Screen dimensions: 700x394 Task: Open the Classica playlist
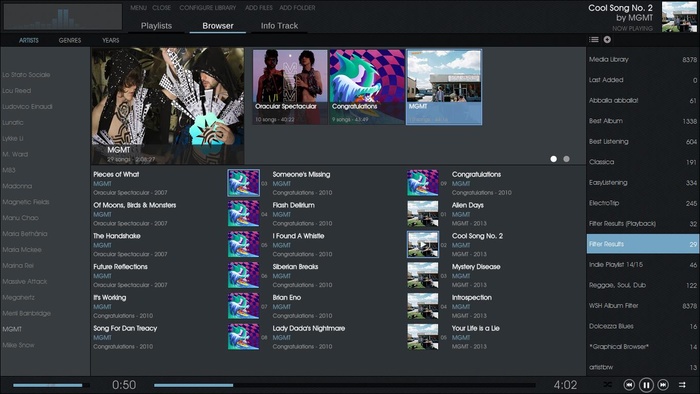click(643, 162)
